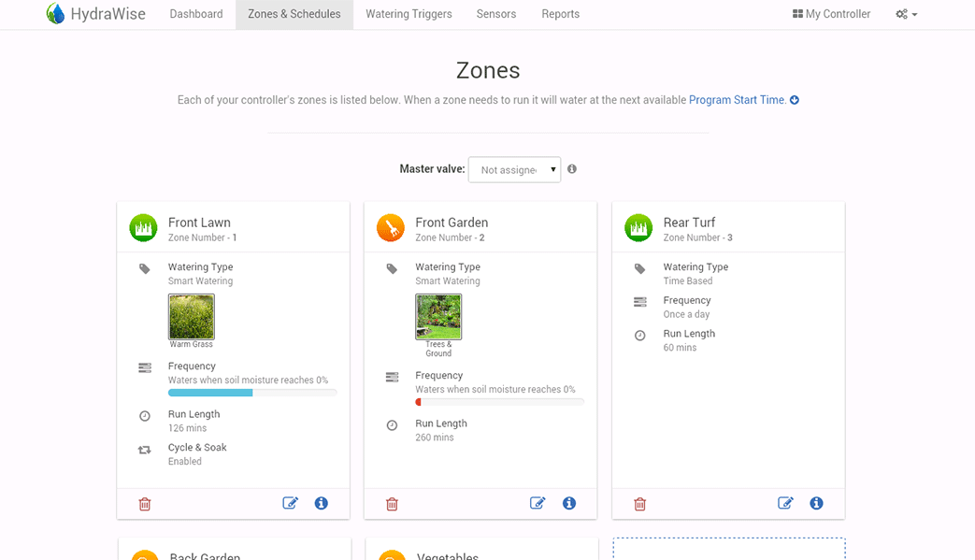Edit the Front Garden zone
The width and height of the screenshot is (975, 560).
tap(538, 503)
